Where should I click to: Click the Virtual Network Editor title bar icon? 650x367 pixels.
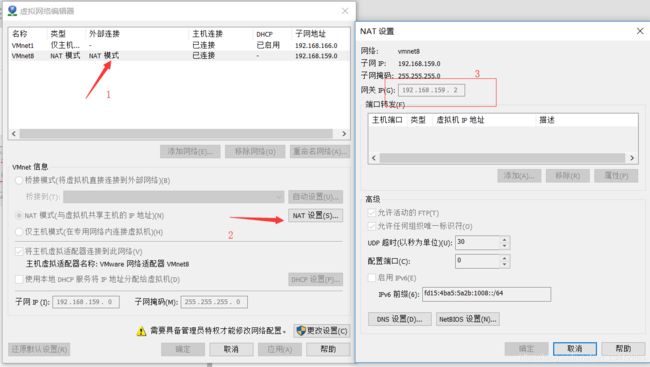[12, 11]
